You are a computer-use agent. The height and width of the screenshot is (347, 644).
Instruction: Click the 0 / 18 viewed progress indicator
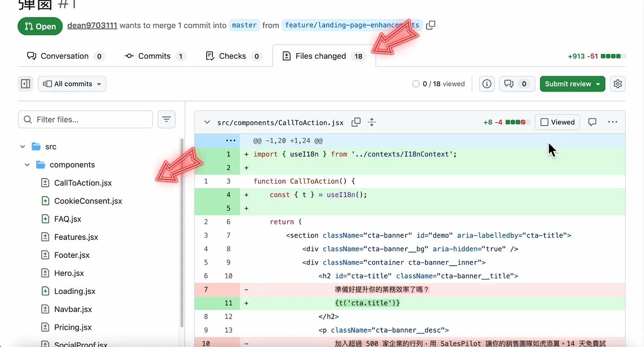(438, 84)
